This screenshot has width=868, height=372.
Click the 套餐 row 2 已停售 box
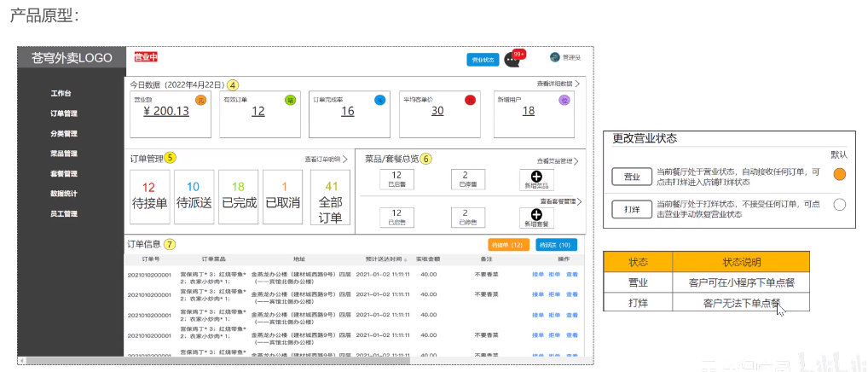coord(468,218)
